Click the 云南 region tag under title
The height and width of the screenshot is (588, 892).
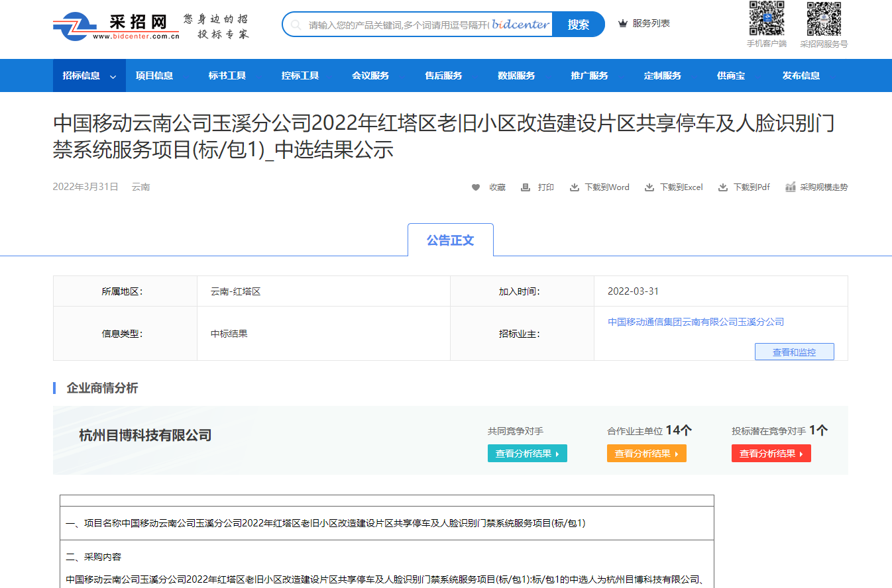click(x=140, y=187)
